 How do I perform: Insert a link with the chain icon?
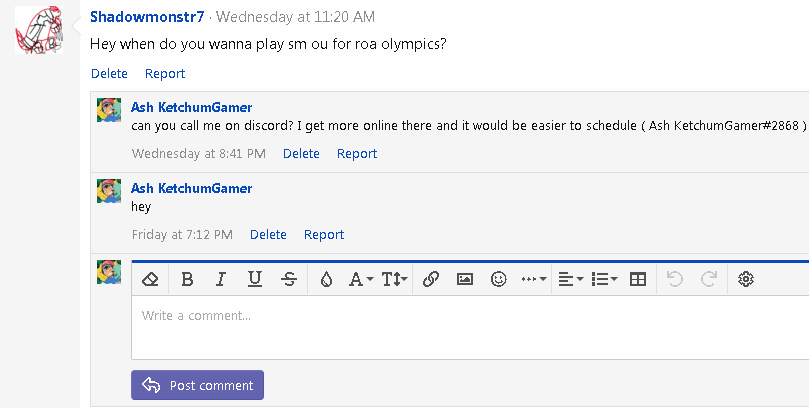tap(431, 280)
